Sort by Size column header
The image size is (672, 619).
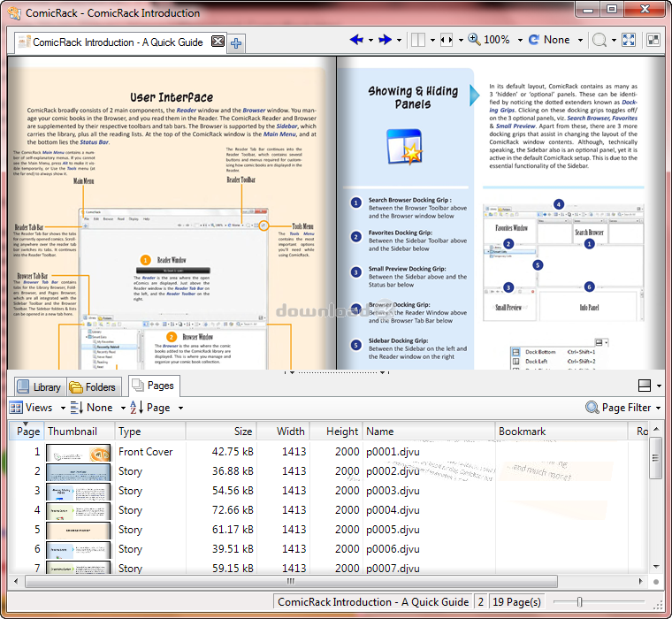coord(221,432)
